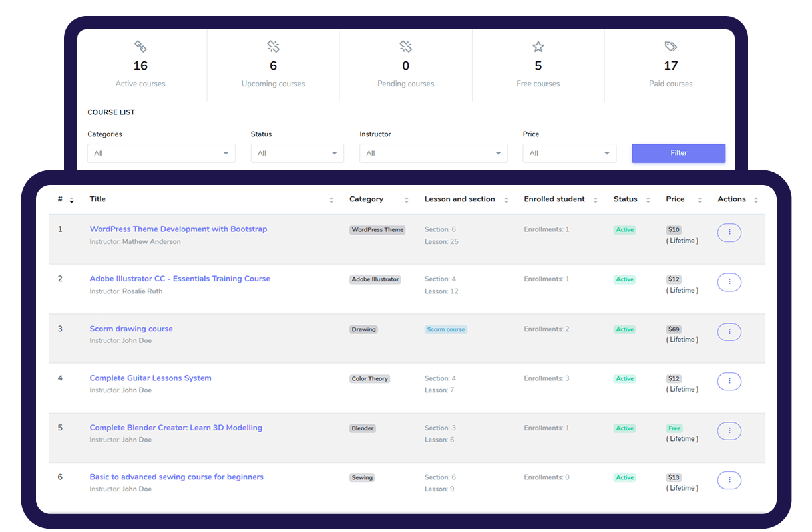This screenshot has height=532, width=812.
Task: Open actions menu for sewing course row
Action: point(729,480)
